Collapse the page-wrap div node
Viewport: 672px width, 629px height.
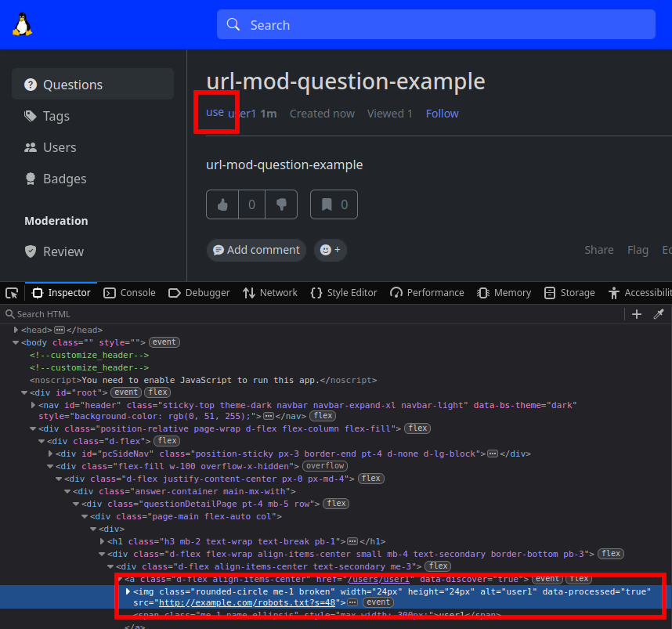[33, 428]
